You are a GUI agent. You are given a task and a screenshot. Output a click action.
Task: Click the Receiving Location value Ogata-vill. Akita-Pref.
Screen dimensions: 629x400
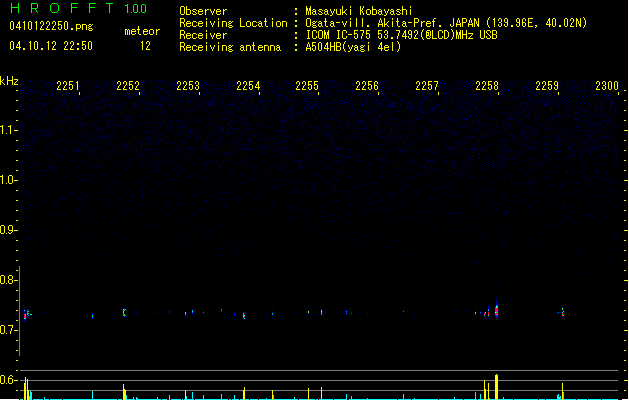click(376, 23)
